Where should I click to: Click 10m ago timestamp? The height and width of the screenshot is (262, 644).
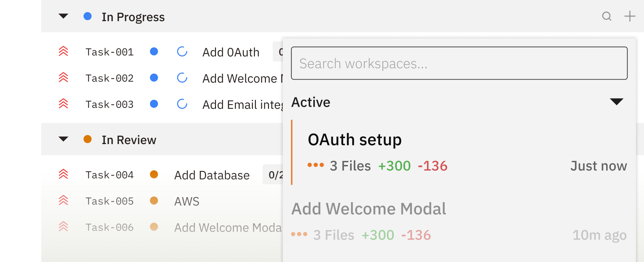[599, 235]
